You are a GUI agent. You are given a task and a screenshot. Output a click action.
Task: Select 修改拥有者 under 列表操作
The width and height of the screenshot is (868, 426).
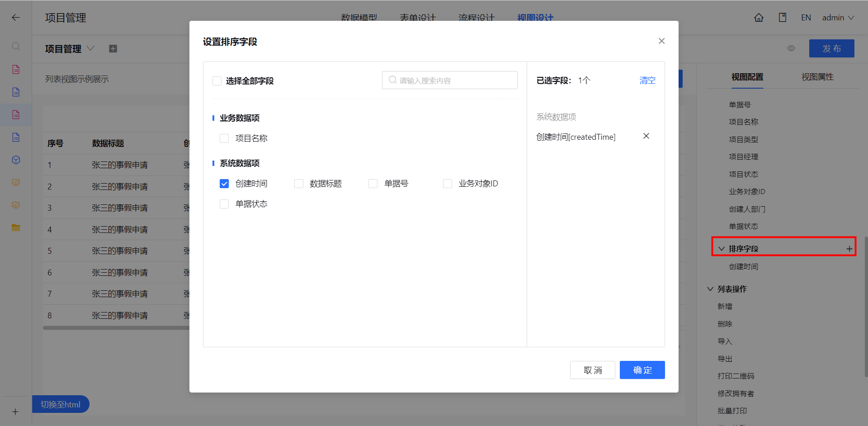(736, 393)
